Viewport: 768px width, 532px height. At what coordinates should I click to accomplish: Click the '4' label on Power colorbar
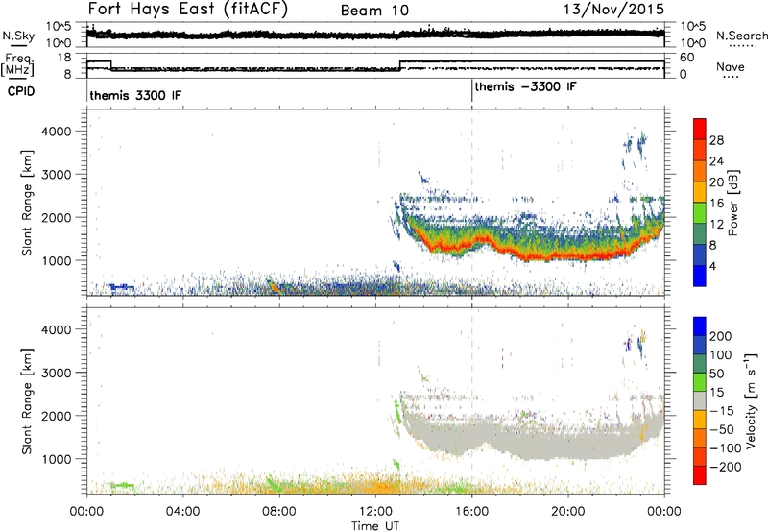coord(712,266)
